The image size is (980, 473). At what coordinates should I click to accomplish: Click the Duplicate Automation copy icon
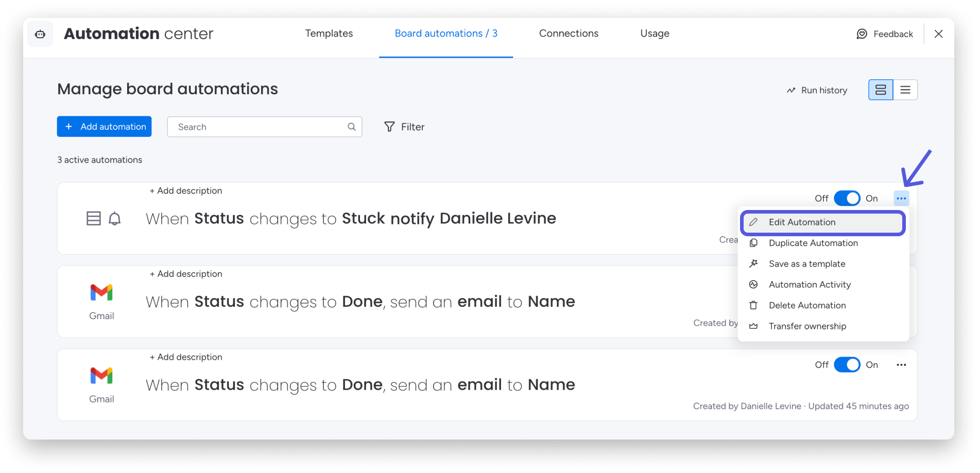tap(753, 243)
